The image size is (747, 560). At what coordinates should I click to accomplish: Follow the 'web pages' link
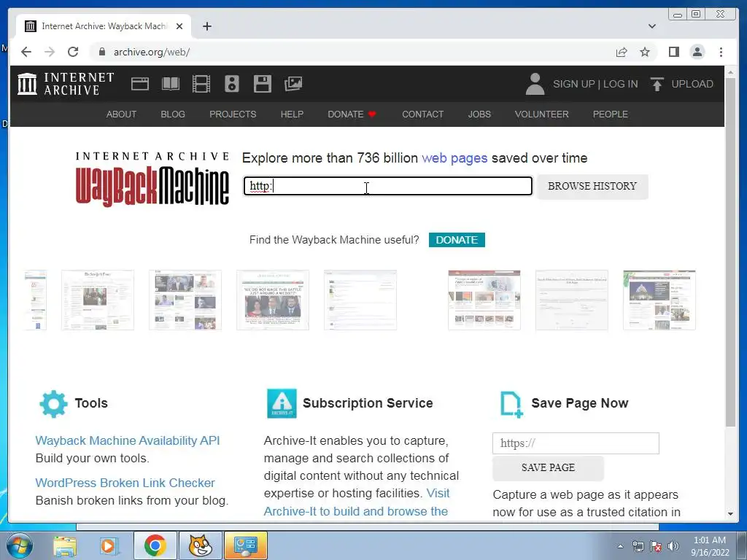pos(454,158)
